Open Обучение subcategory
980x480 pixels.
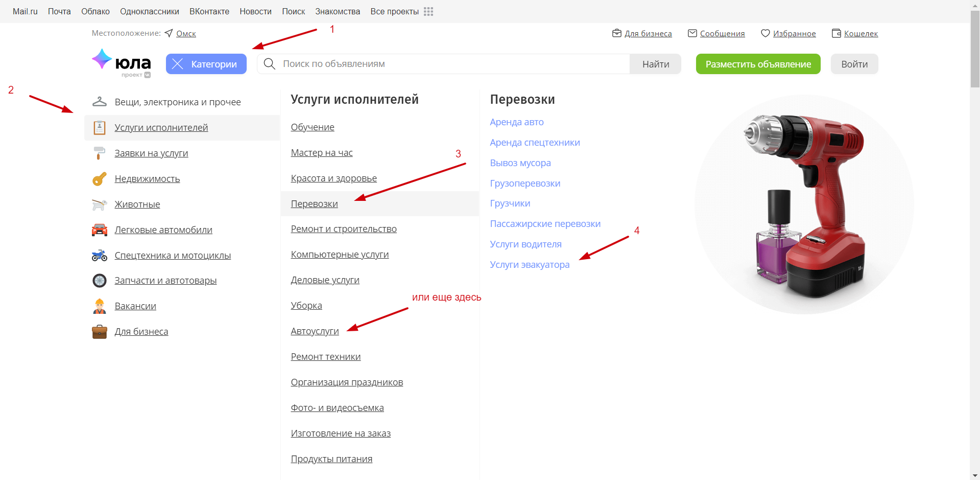click(313, 127)
